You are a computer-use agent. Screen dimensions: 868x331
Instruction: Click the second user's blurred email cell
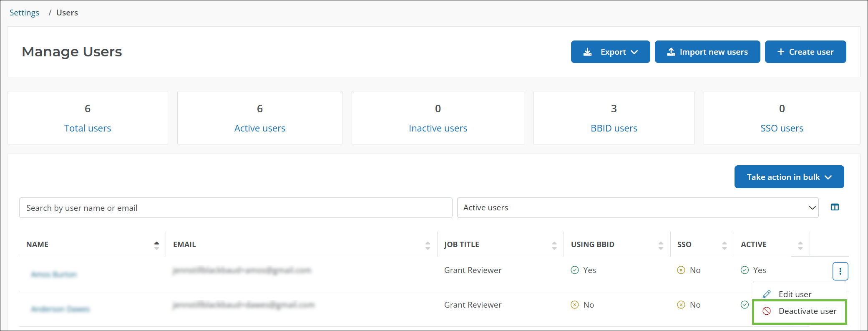(244, 305)
